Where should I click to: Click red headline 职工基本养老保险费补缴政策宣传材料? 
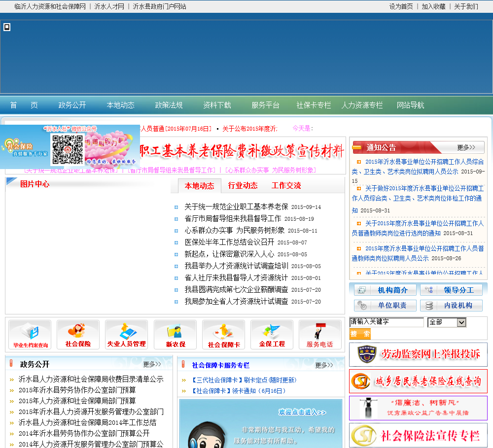(x=242, y=151)
